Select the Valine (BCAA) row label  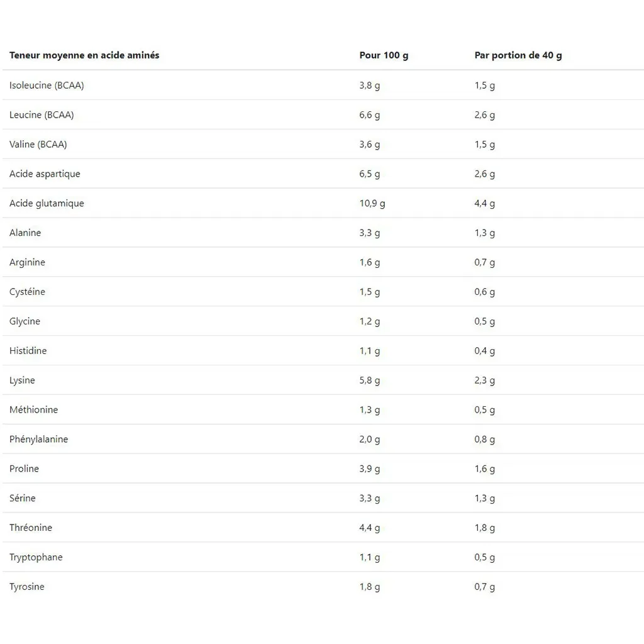38,145
